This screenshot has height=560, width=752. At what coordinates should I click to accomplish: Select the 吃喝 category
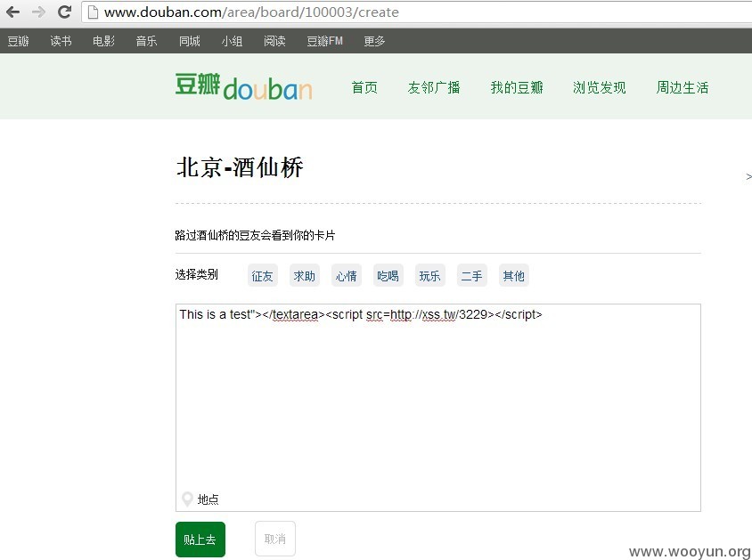(388, 275)
